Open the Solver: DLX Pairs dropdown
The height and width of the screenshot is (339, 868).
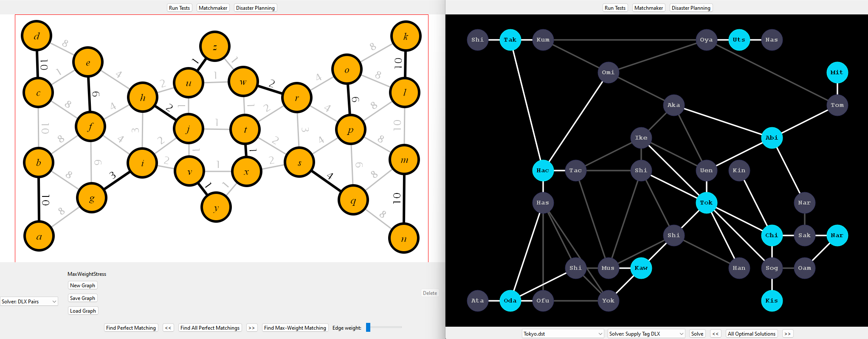tap(29, 301)
